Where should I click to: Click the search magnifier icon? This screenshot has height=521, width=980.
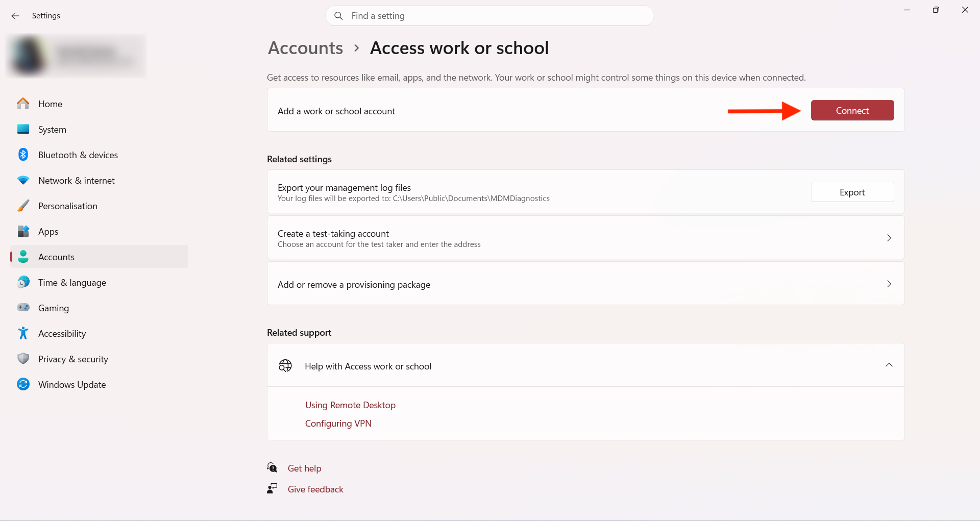click(x=338, y=16)
